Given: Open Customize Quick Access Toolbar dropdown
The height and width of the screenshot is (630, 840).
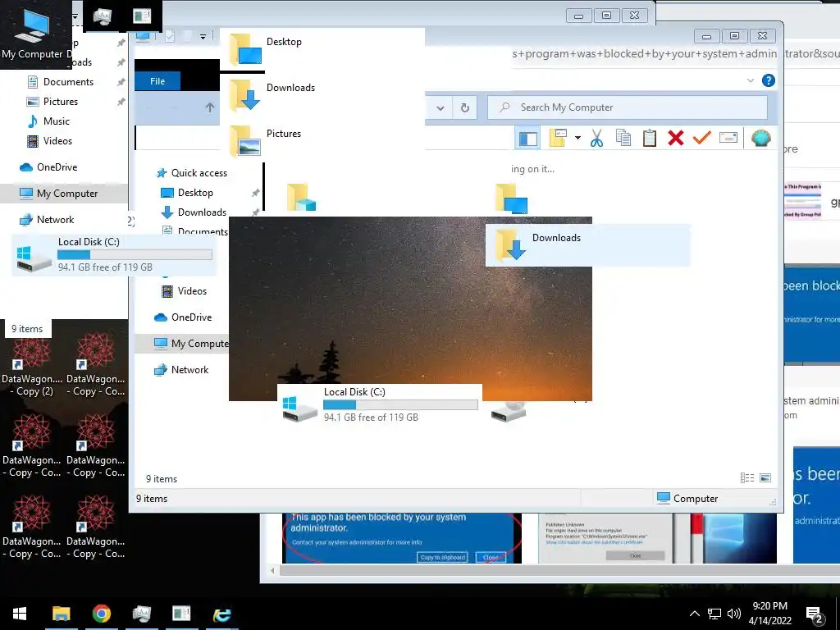Looking at the screenshot, I should (x=203, y=37).
